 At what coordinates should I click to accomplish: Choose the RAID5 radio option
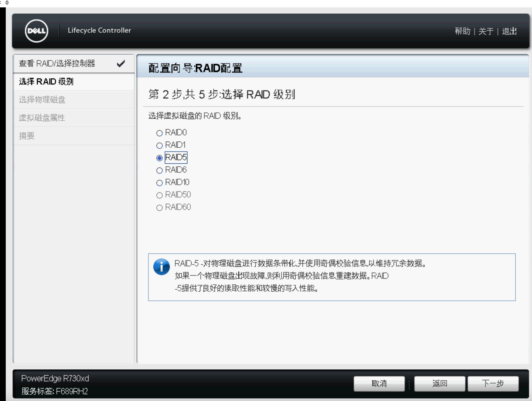[159, 158]
